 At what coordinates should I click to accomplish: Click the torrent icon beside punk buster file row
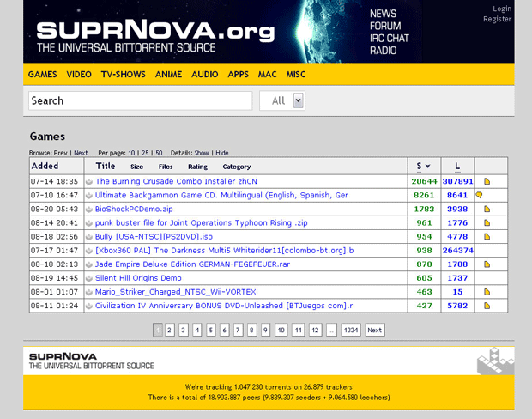[89, 223]
